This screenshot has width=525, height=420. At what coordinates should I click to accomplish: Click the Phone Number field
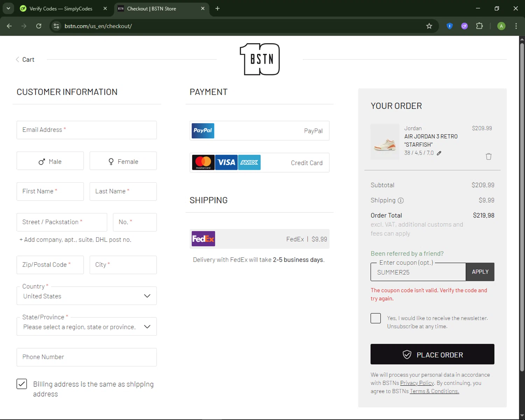click(x=86, y=357)
